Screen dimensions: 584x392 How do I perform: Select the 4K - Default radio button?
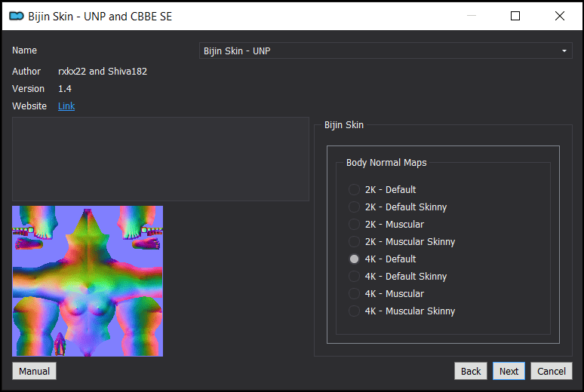coord(382,259)
